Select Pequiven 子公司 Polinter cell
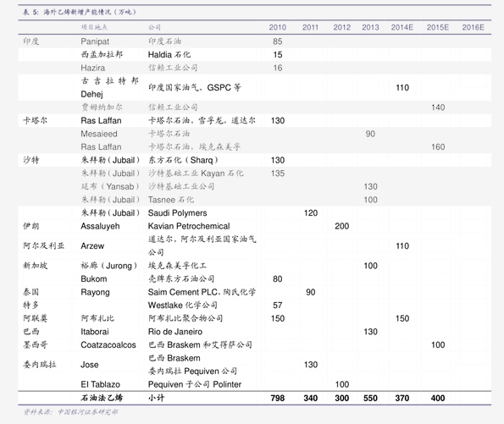The image size is (504, 424). point(195,384)
